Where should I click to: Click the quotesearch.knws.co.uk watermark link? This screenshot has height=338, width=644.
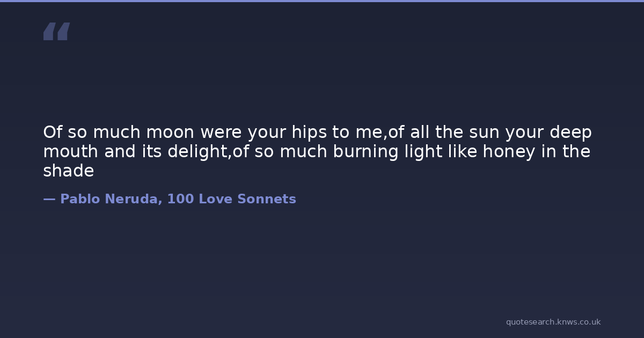(x=553, y=322)
